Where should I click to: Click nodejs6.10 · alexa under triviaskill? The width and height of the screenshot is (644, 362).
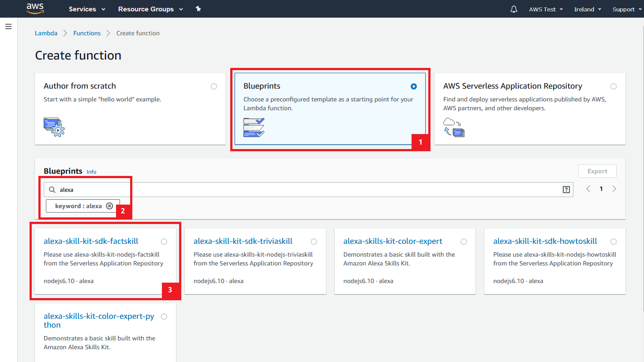coord(218,281)
